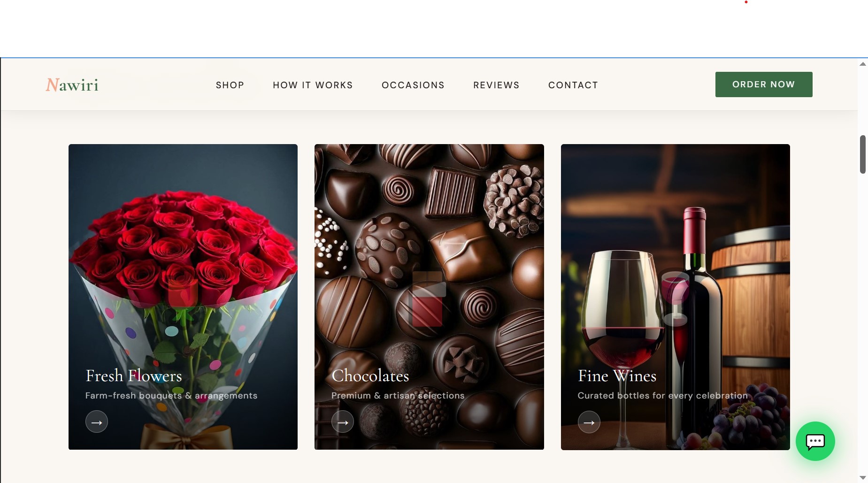The width and height of the screenshot is (868, 483).
Task: Navigate to Contact
Action: (573, 85)
